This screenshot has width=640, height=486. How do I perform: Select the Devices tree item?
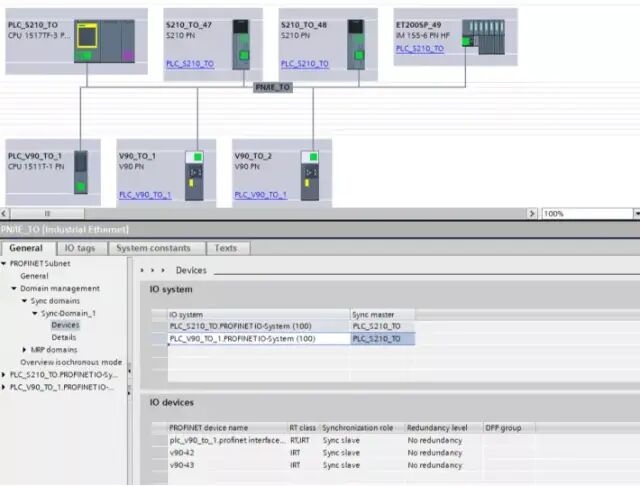(x=65, y=325)
